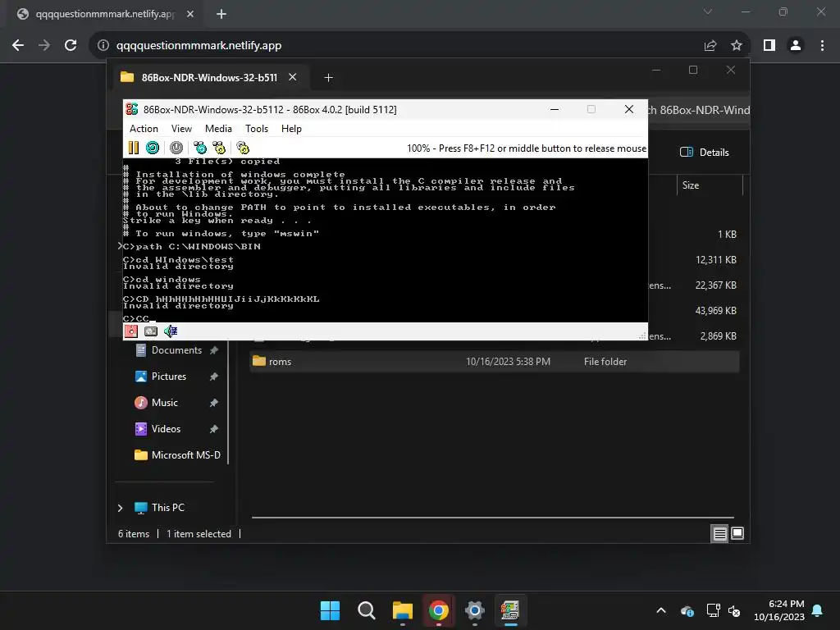
Task: Switch Explorer to details list view
Action: click(x=719, y=533)
